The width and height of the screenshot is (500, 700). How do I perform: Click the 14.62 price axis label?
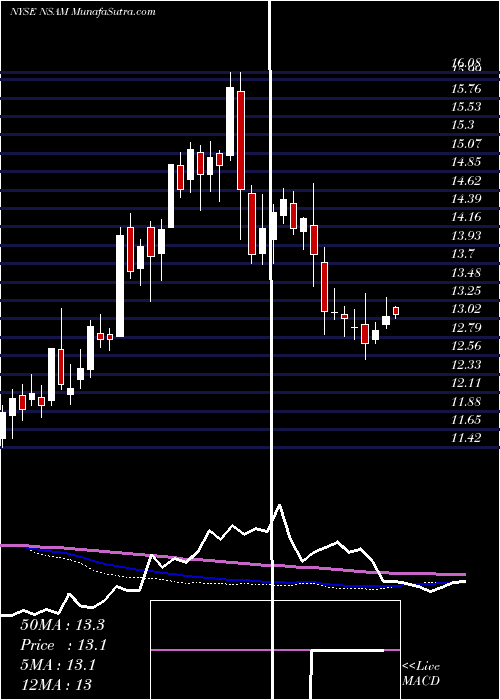click(467, 181)
